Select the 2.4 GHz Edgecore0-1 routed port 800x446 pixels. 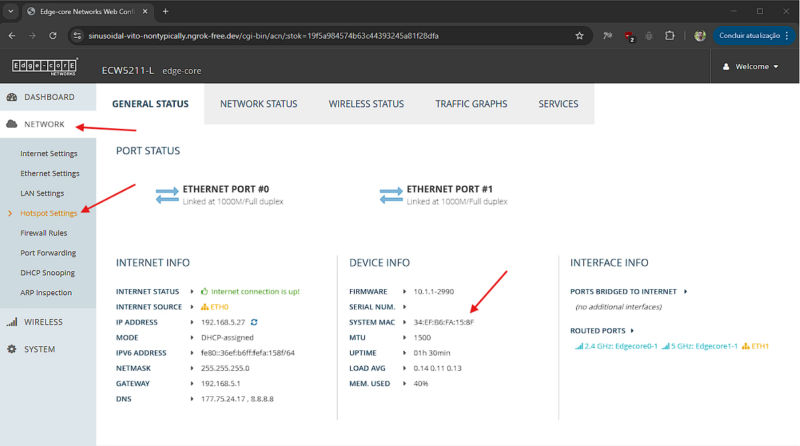pyautogui.click(x=609, y=346)
